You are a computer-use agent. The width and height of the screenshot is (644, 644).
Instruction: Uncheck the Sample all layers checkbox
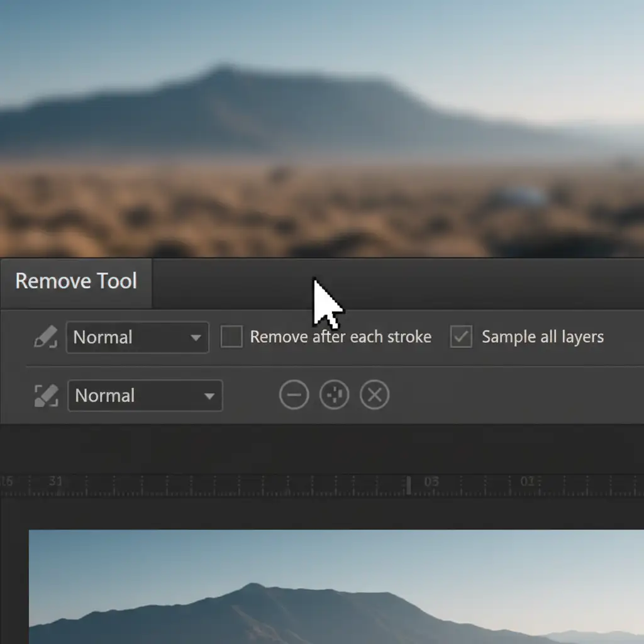[x=461, y=337]
